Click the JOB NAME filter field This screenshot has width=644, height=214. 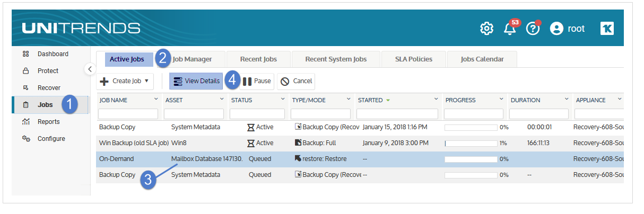click(x=128, y=114)
